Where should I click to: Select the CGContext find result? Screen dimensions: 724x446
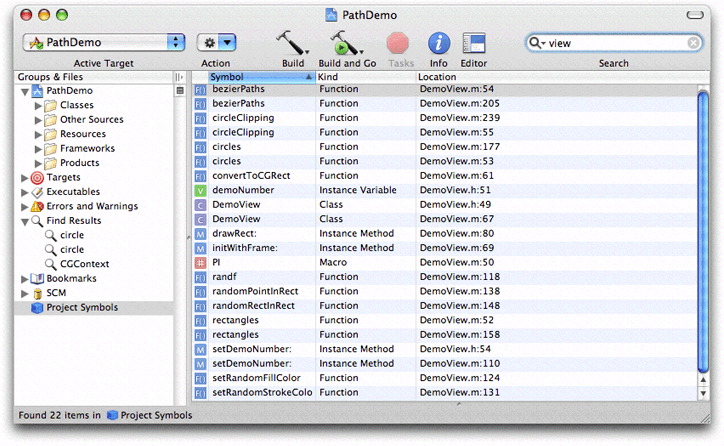point(84,264)
